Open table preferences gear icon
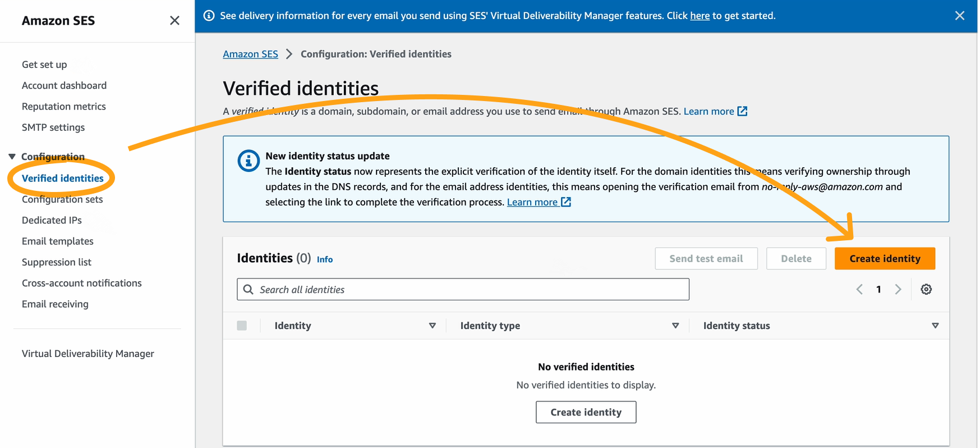 [926, 289]
